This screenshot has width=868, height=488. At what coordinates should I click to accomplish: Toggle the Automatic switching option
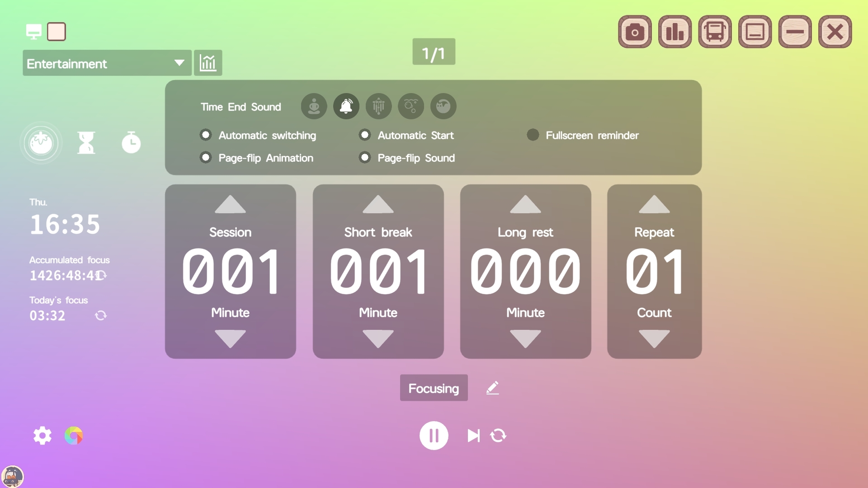pos(206,135)
